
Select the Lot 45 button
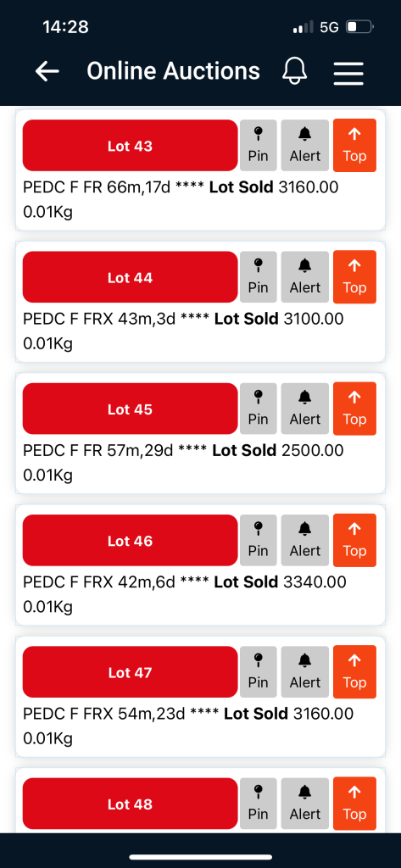point(131,409)
